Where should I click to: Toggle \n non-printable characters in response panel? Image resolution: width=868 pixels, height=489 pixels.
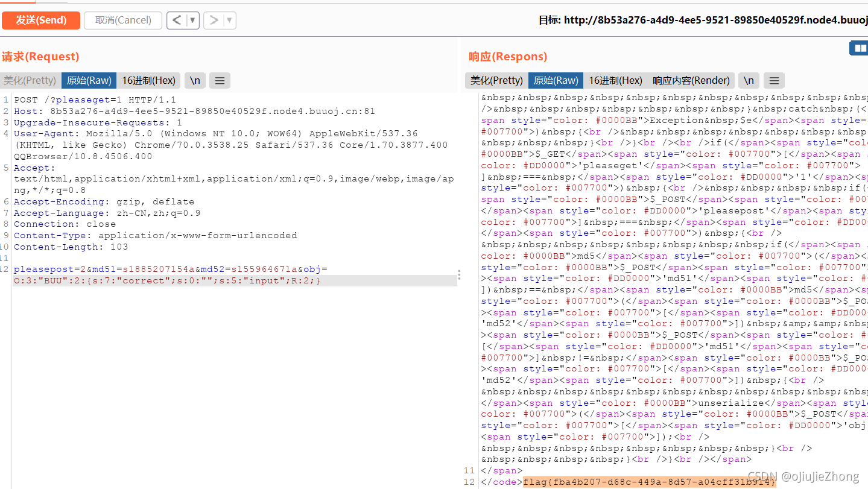pyautogui.click(x=749, y=80)
